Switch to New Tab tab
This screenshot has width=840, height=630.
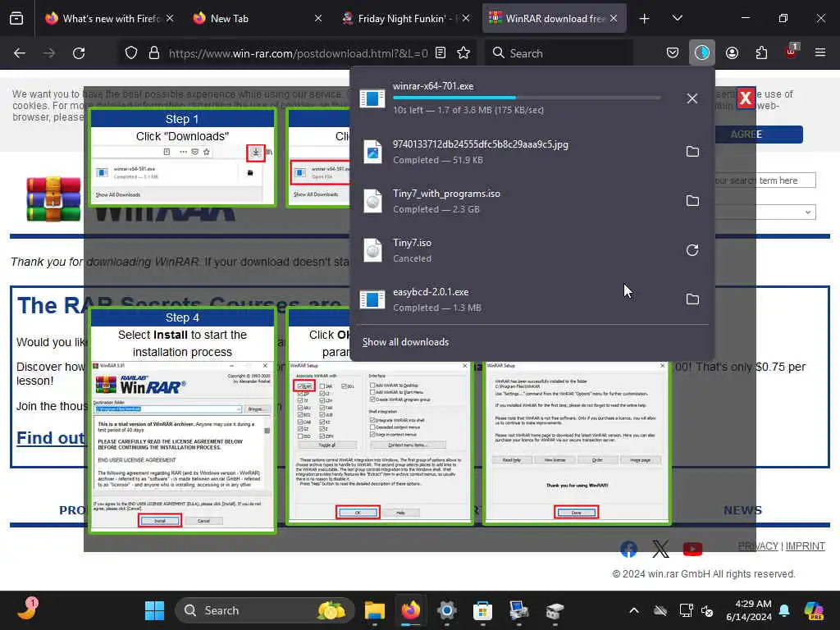pos(256,18)
